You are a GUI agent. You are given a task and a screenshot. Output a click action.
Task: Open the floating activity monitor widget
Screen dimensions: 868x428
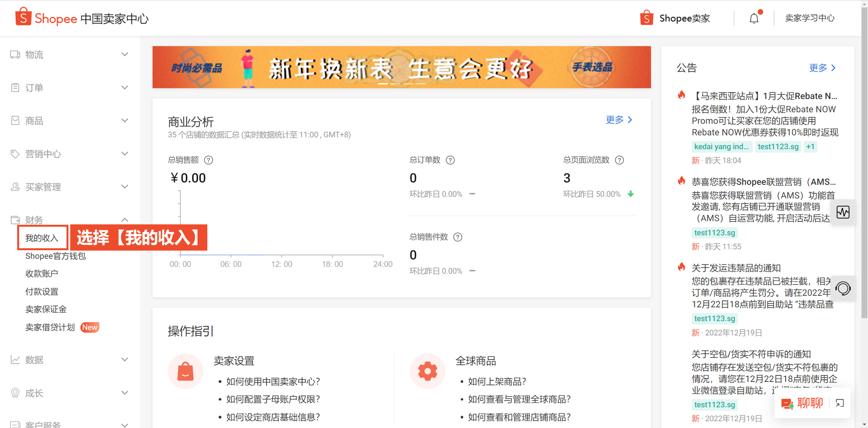(x=843, y=212)
